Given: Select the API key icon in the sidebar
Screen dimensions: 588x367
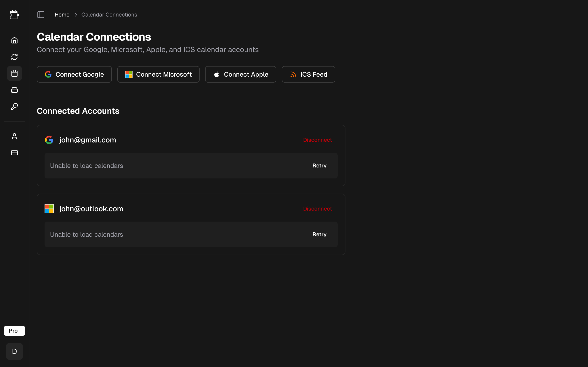Looking at the screenshot, I should tap(14, 106).
